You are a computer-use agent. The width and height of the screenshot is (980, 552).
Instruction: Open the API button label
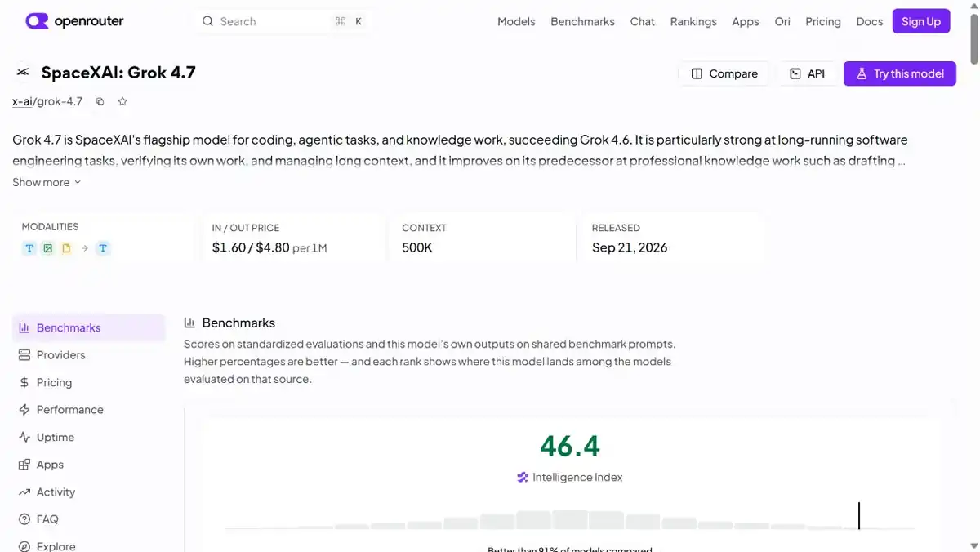816,73
